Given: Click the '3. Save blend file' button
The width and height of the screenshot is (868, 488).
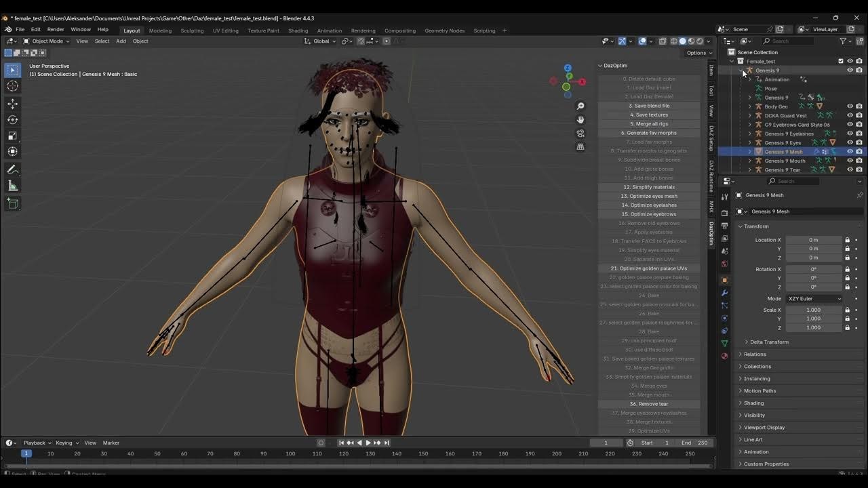Looking at the screenshot, I should [x=649, y=106].
